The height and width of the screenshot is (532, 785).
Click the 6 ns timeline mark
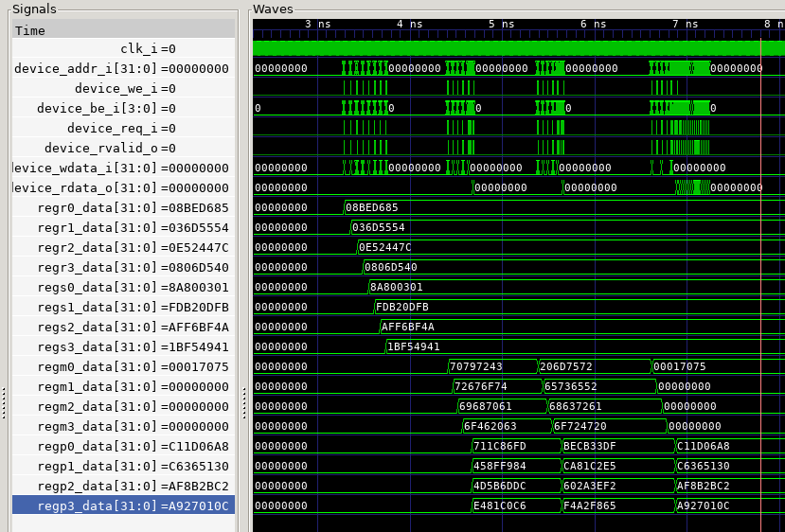pos(595,24)
